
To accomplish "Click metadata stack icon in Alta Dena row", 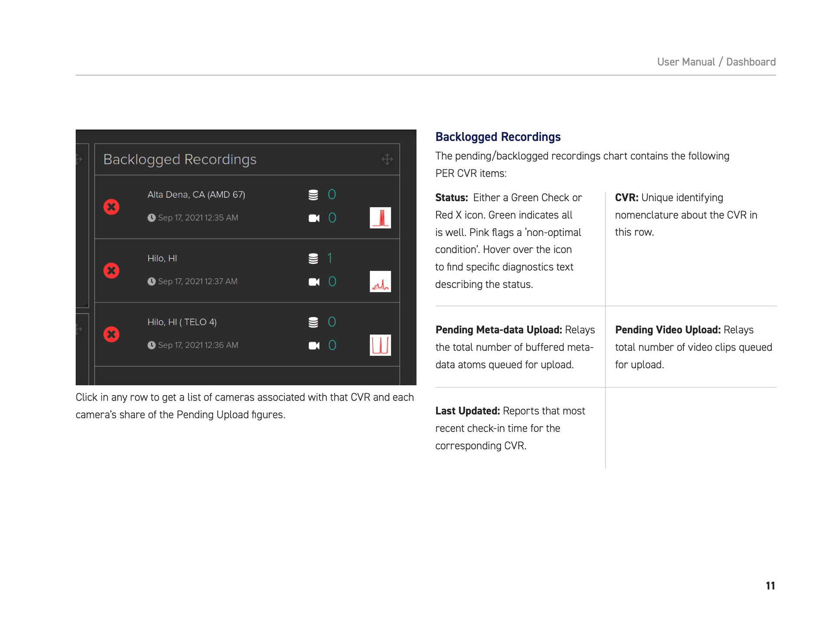I will point(313,195).
